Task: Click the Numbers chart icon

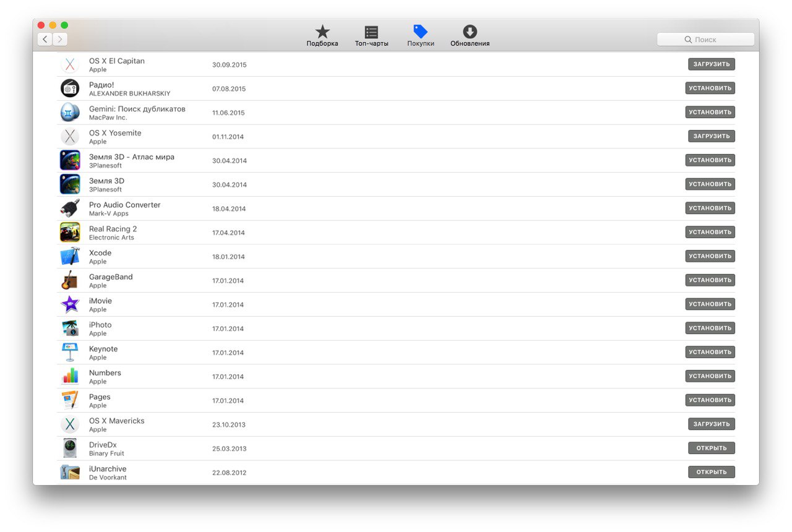Action: pos(70,376)
